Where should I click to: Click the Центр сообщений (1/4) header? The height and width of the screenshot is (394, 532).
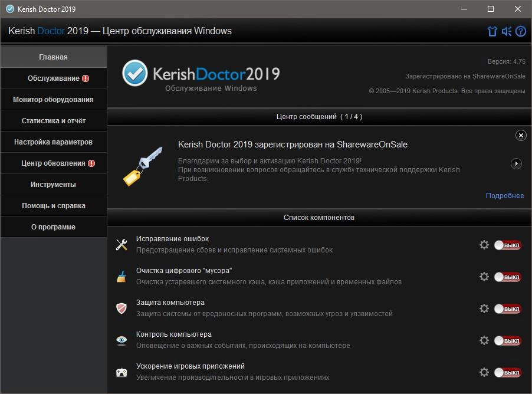coord(319,117)
